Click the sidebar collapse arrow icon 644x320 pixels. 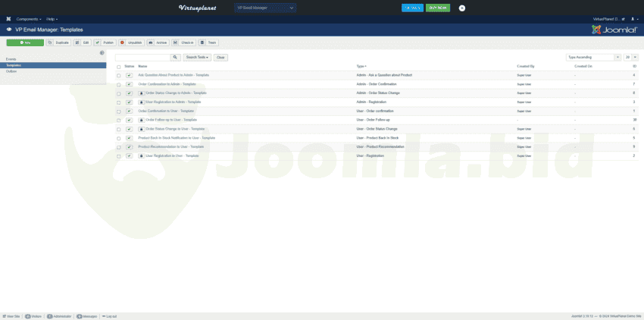pyautogui.click(x=102, y=53)
